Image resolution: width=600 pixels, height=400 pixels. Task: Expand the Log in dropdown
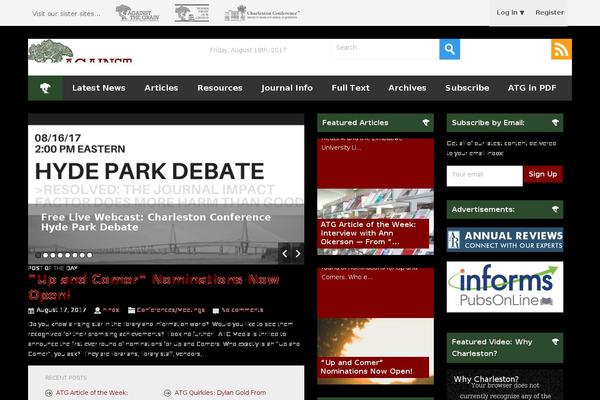[x=510, y=13]
